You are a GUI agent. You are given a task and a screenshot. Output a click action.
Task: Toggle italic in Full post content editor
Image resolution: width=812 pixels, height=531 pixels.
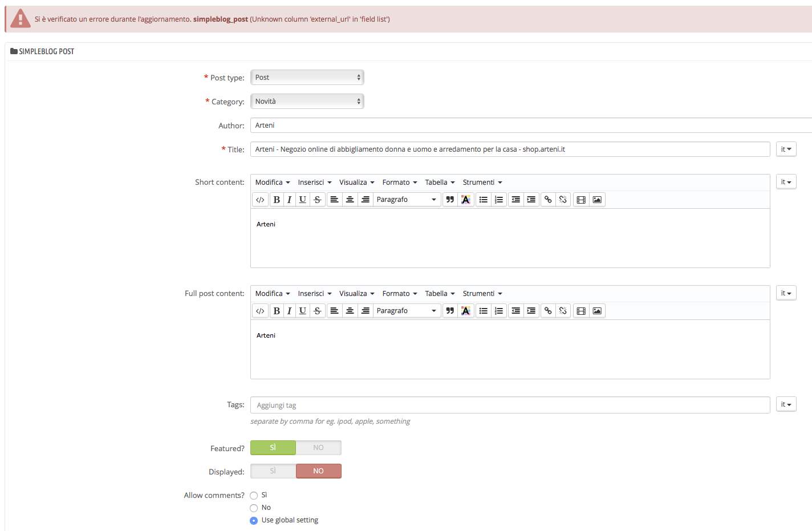[290, 311]
